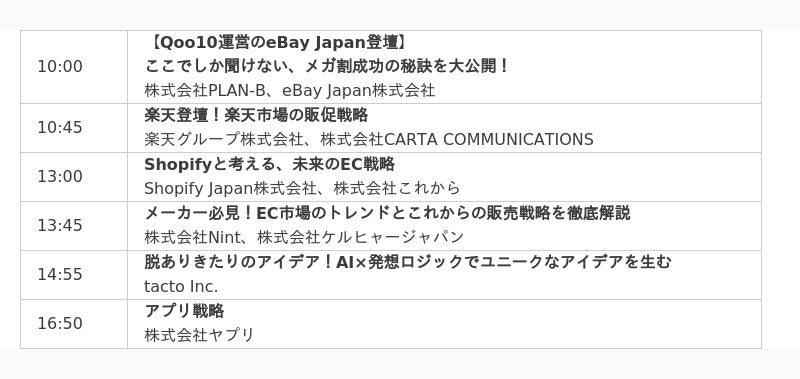Image resolution: width=800 pixels, height=379 pixels.
Task: Select Shopifyと考える、未来のEC戦略 title
Action: [269, 164]
